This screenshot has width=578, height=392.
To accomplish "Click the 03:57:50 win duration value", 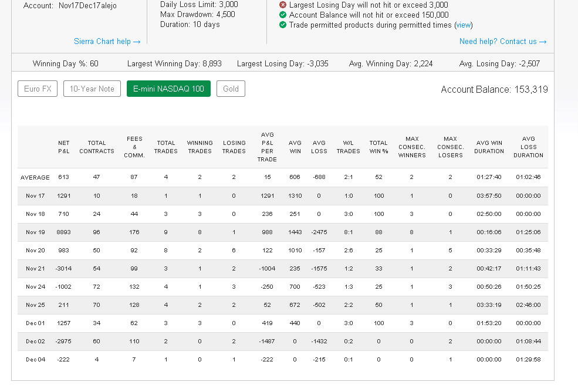I will click(x=489, y=196).
